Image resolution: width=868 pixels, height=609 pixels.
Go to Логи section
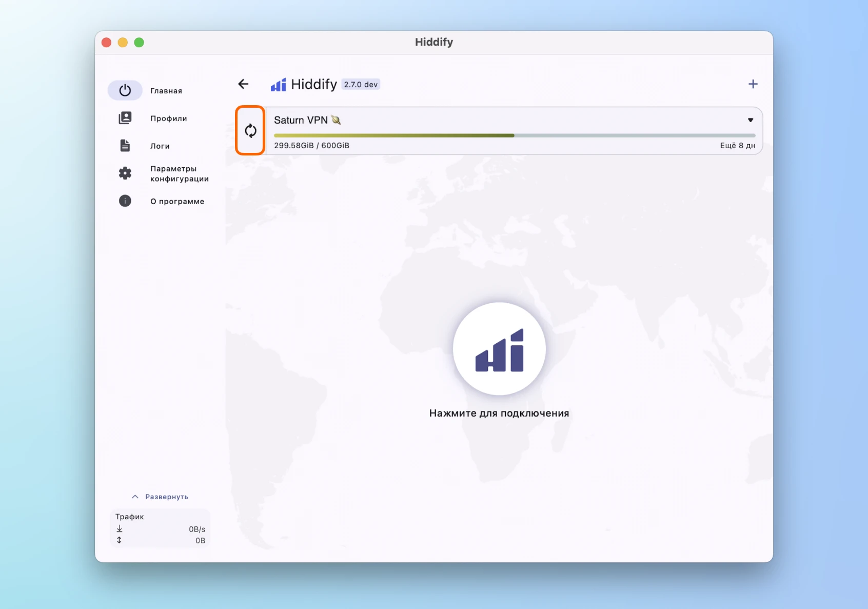click(x=160, y=146)
